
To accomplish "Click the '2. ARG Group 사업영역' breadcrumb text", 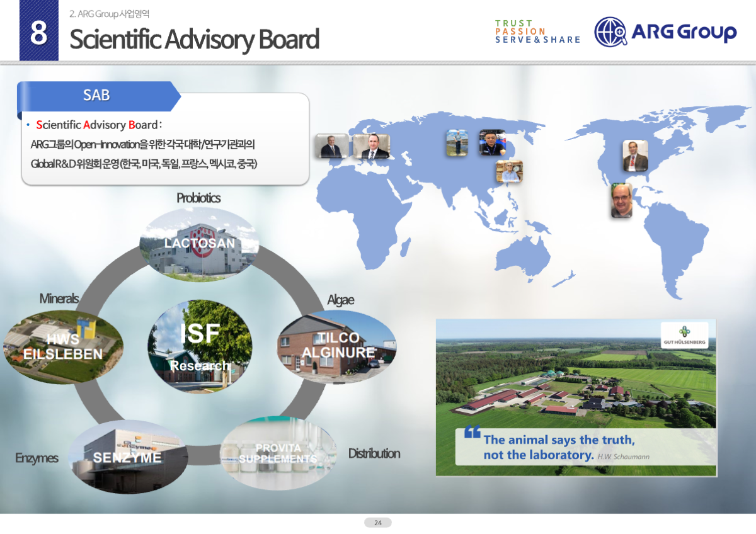I will 109,14.
